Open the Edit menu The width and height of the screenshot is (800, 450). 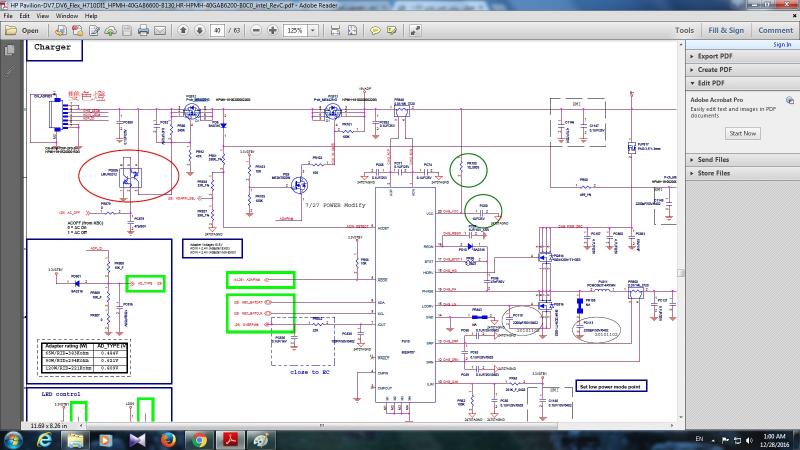pos(24,16)
